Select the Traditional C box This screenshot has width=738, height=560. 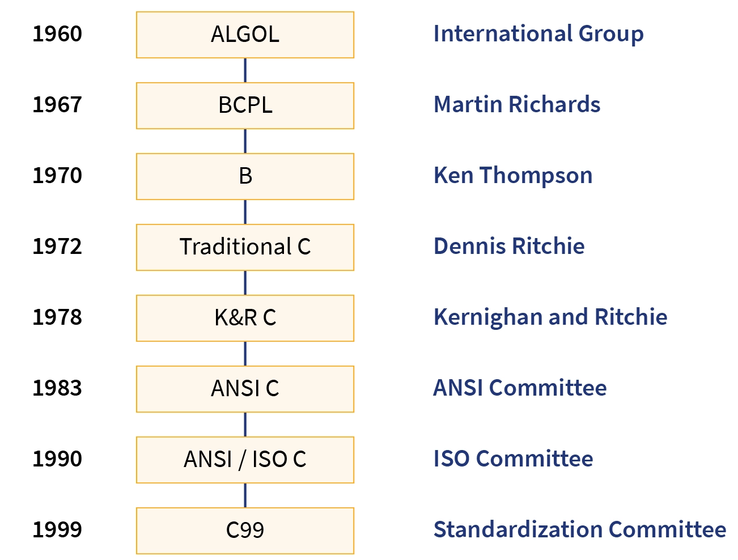pos(245,247)
